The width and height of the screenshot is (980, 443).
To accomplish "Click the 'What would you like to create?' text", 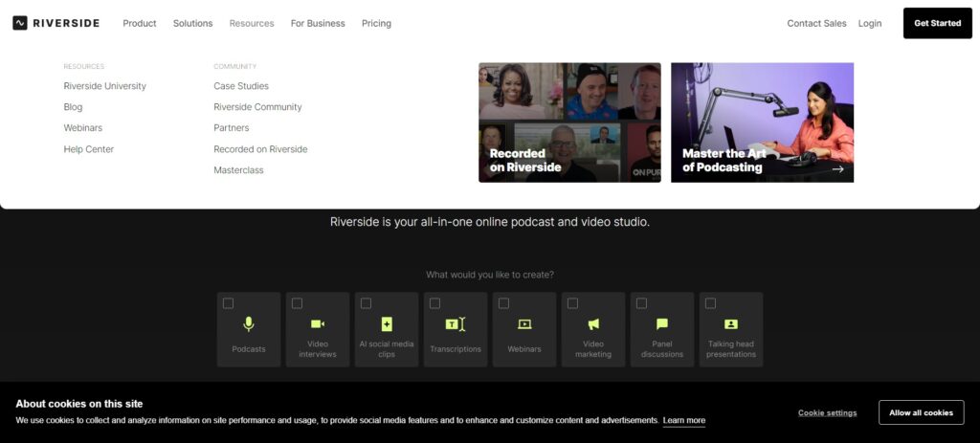I will click(x=490, y=275).
